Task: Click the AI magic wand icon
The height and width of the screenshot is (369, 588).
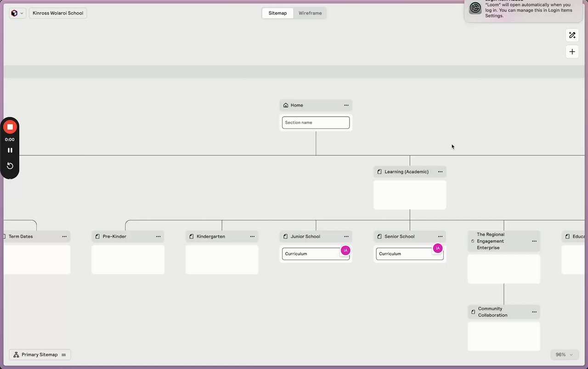Action: tap(572, 35)
